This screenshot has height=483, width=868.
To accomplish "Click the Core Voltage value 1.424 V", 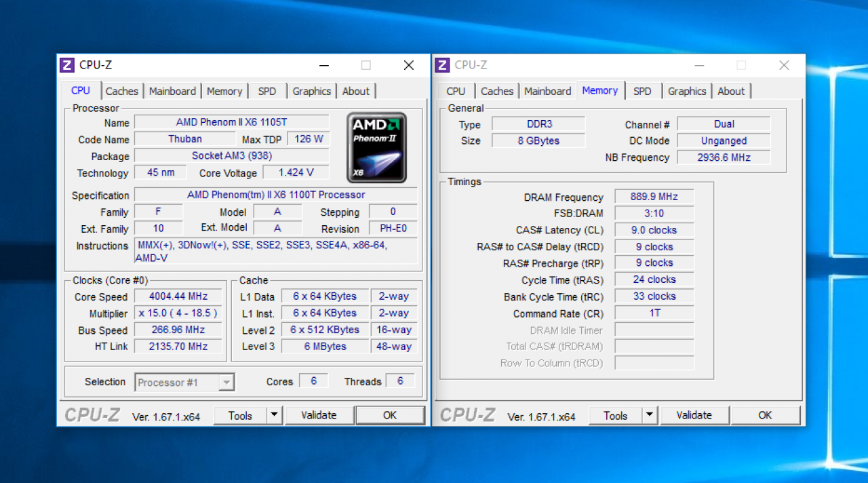I will pos(296,173).
